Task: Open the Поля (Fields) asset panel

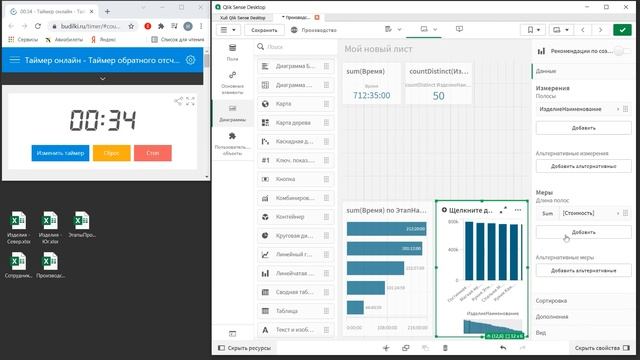Action: tap(232, 52)
